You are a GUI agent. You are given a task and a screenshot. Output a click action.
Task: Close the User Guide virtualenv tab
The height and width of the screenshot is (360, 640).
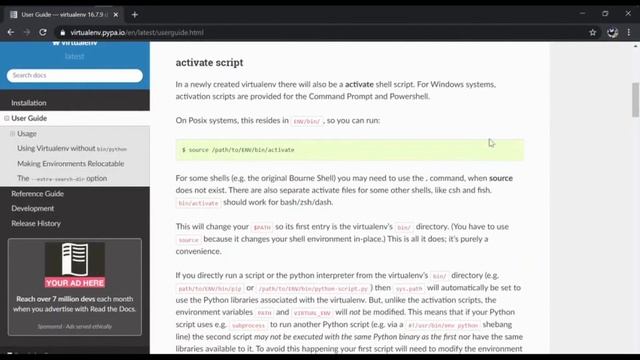pos(116,15)
